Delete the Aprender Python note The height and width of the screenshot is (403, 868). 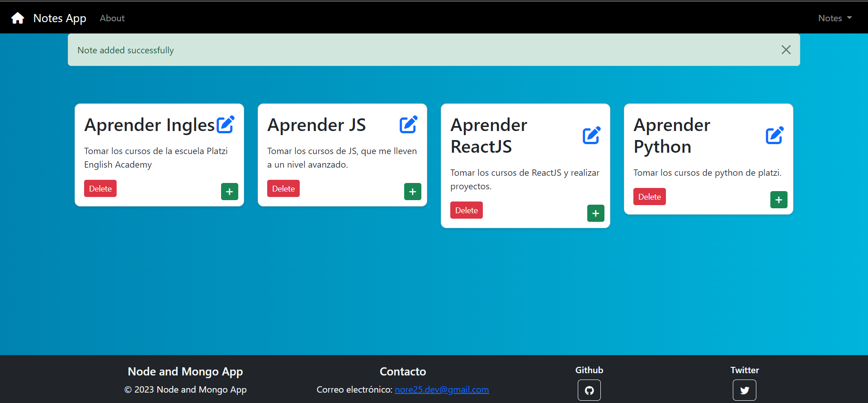pyautogui.click(x=650, y=197)
